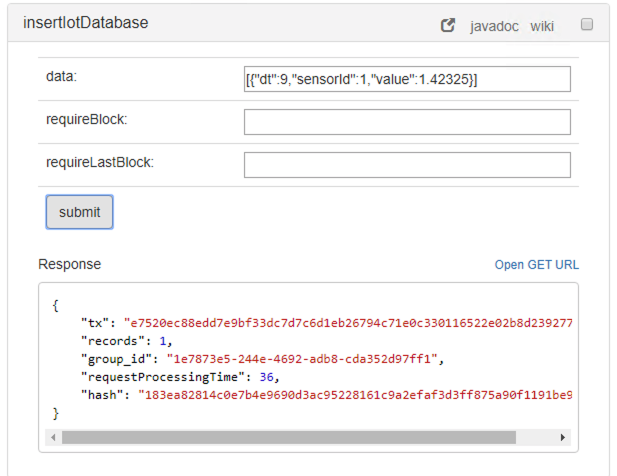Screen dimensions: 617x476
Task: Click the "records" key in response
Action: [113, 341]
